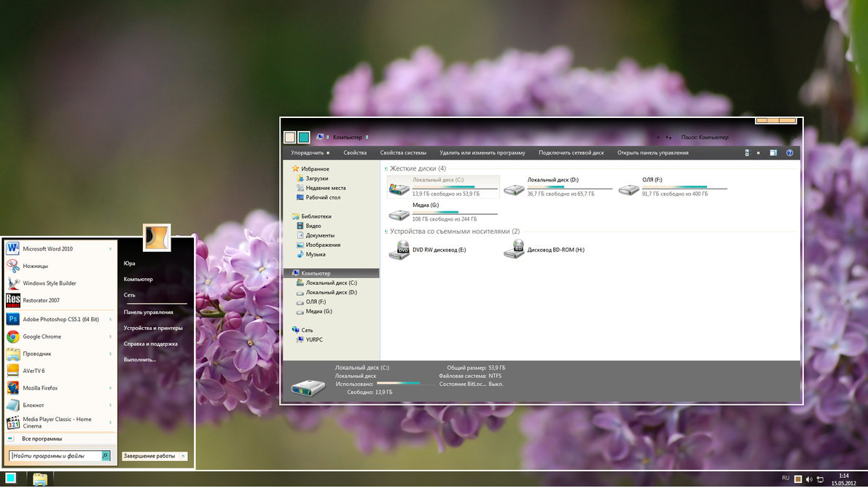Launch Restorator 2007 program icon
868x488 pixels.
[12, 300]
